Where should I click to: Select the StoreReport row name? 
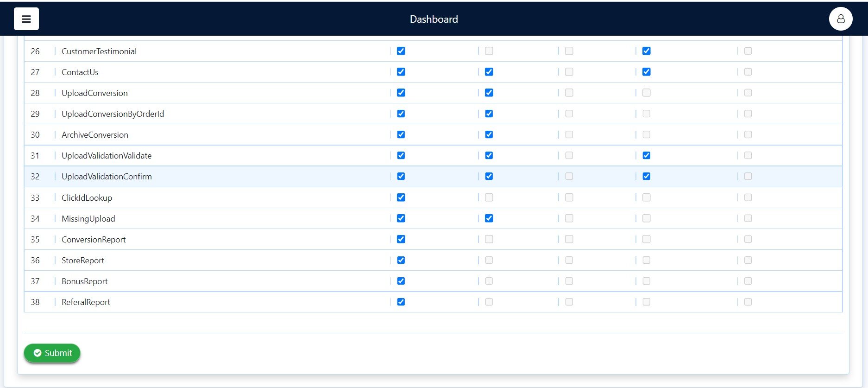[83, 261]
